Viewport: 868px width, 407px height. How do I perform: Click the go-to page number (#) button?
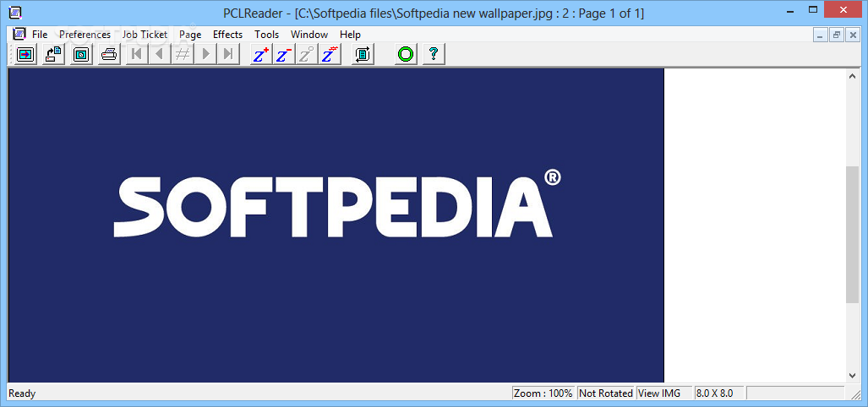pyautogui.click(x=183, y=54)
